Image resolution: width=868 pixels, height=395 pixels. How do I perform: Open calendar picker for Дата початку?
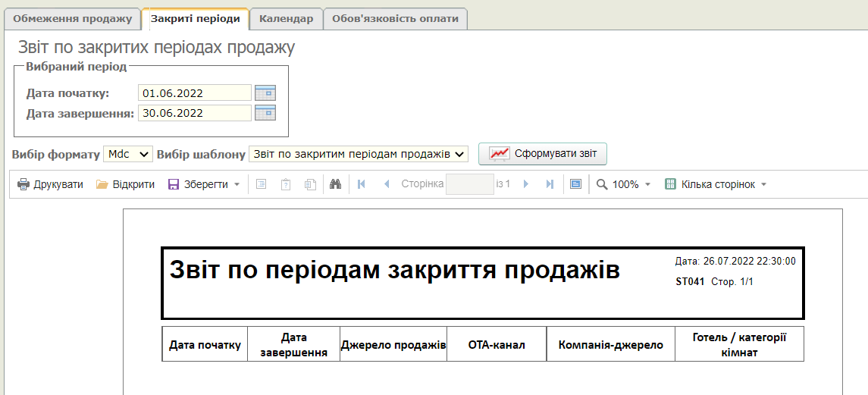coord(265,93)
